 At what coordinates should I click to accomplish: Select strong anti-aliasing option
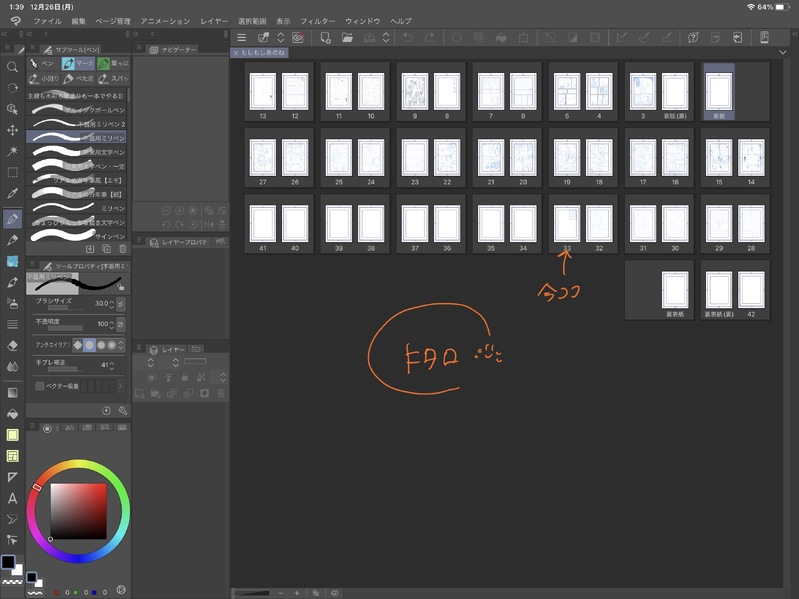(x=112, y=345)
